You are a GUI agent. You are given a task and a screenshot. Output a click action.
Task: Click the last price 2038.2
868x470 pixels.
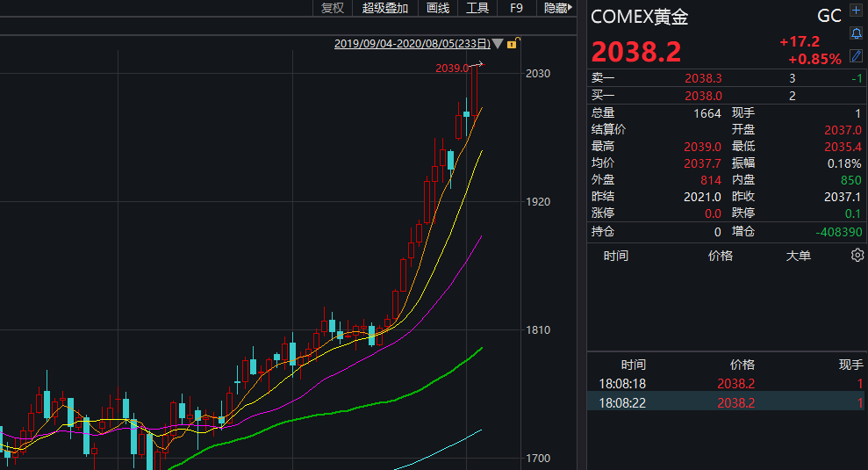(x=636, y=52)
